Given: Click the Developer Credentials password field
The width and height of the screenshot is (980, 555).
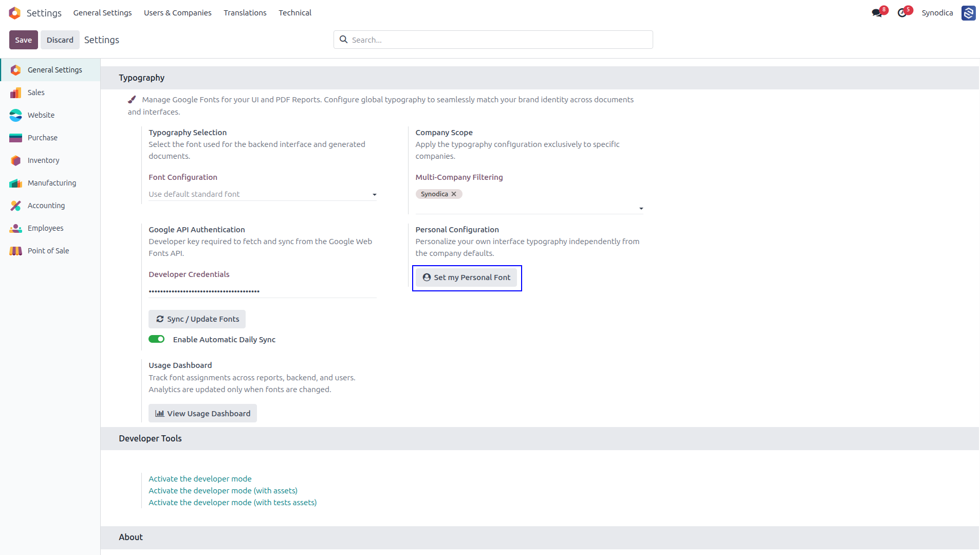Looking at the screenshot, I should click(x=263, y=291).
